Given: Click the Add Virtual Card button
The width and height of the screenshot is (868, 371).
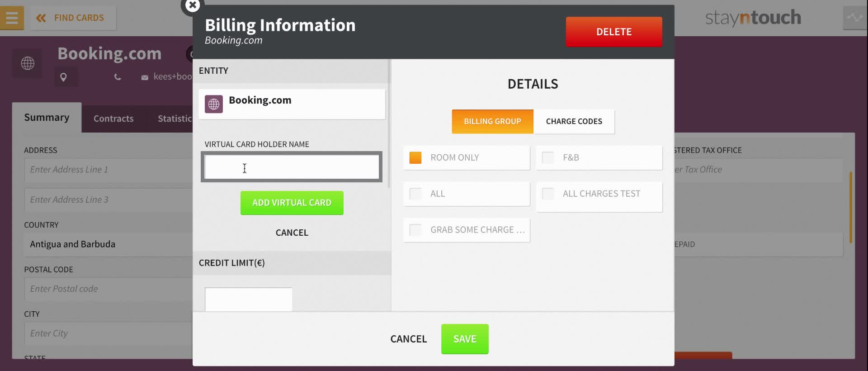Looking at the screenshot, I should pos(292,203).
